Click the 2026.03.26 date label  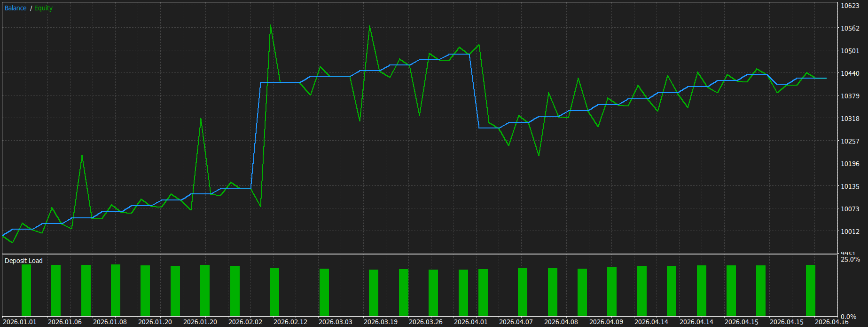[x=426, y=322]
